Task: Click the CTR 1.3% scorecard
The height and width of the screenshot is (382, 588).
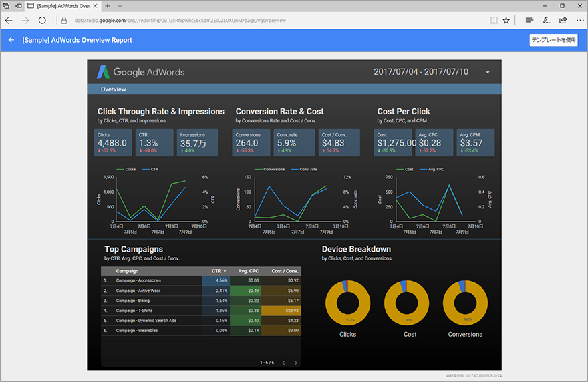Action: [x=154, y=142]
